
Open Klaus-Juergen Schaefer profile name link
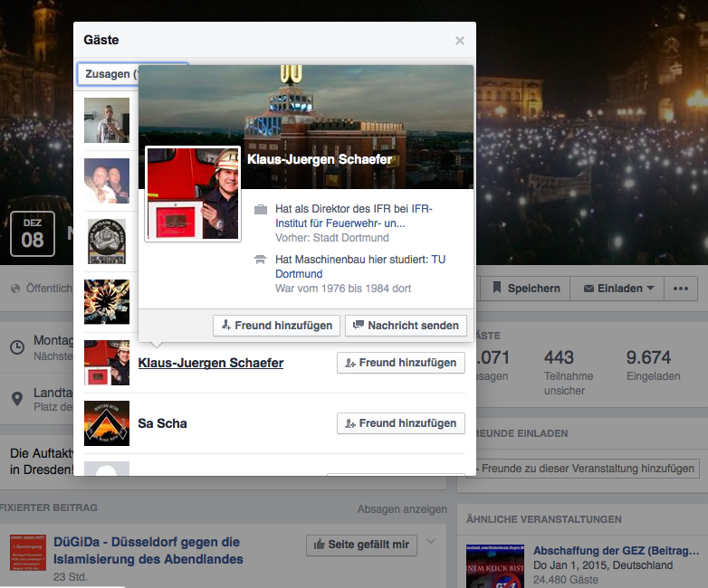(211, 363)
